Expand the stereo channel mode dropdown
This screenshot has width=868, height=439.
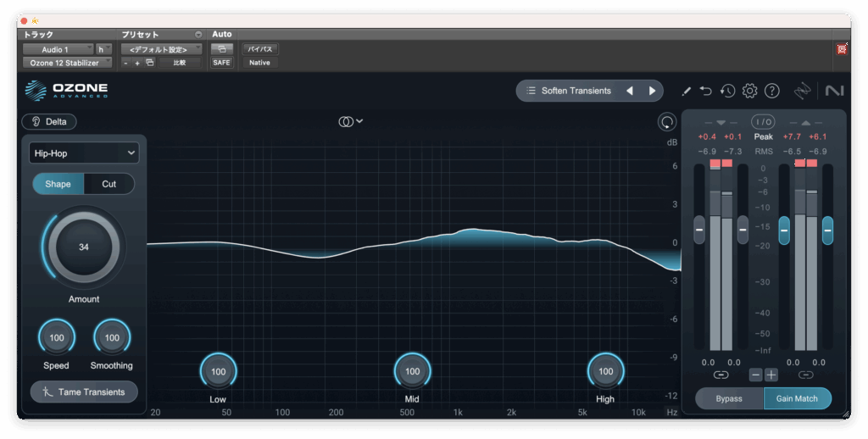pyautogui.click(x=350, y=121)
